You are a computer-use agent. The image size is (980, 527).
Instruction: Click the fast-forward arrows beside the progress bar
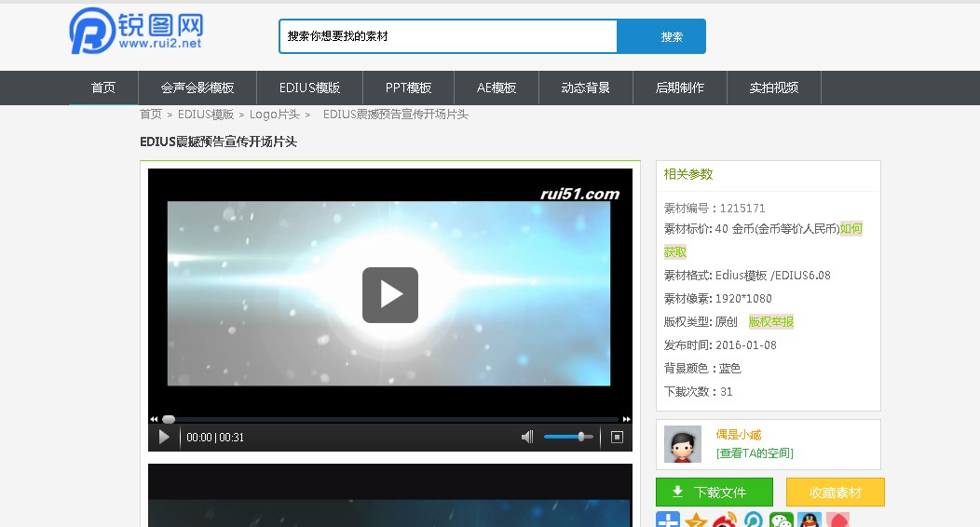[626, 420]
